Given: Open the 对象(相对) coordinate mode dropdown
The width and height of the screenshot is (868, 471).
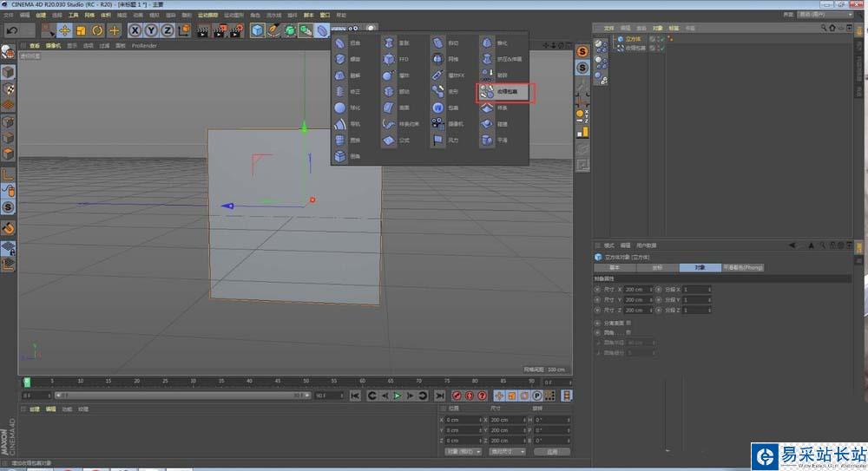Looking at the screenshot, I should (x=463, y=451).
